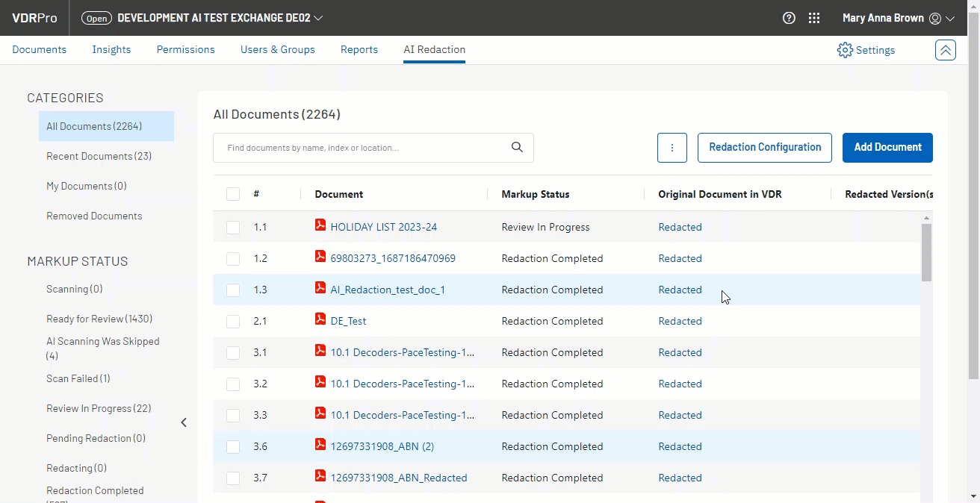Open the help question mark icon
Viewport: 980px width, 503px height.
789,18
